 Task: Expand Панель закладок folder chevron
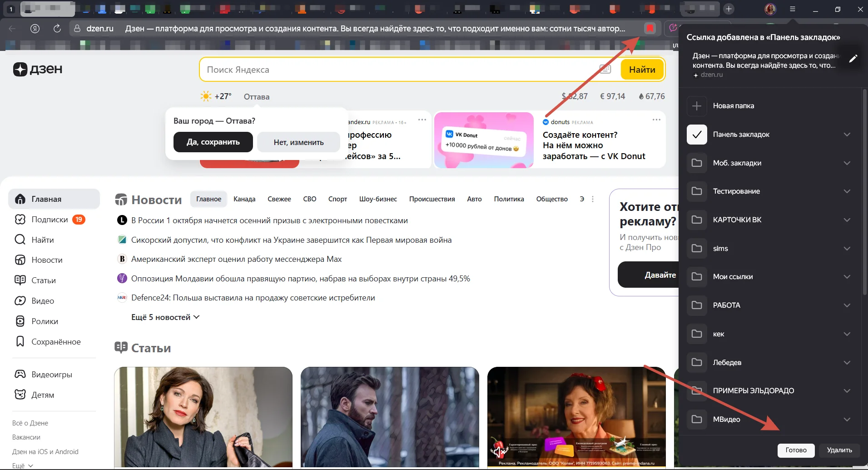pyautogui.click(x=847, y=135)
